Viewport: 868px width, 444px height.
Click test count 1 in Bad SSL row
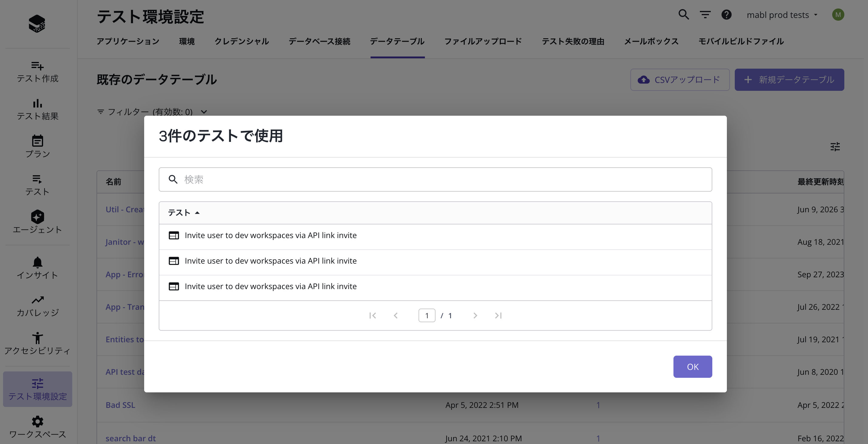(x=598, y=405)
